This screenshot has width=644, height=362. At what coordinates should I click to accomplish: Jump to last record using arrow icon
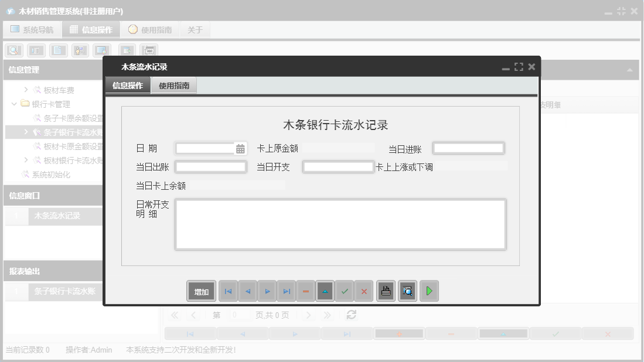point(286,291)
